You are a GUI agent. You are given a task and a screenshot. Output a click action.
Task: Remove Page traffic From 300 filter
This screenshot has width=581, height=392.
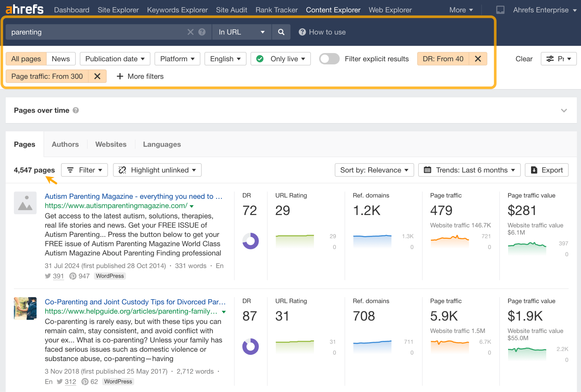(98, 76)
